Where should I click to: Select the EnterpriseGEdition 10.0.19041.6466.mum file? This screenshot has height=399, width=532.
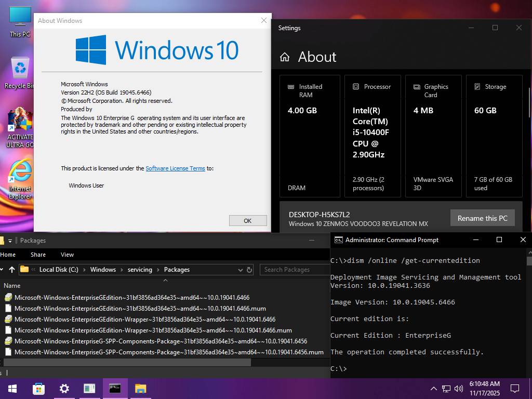(x=140, y=309)
